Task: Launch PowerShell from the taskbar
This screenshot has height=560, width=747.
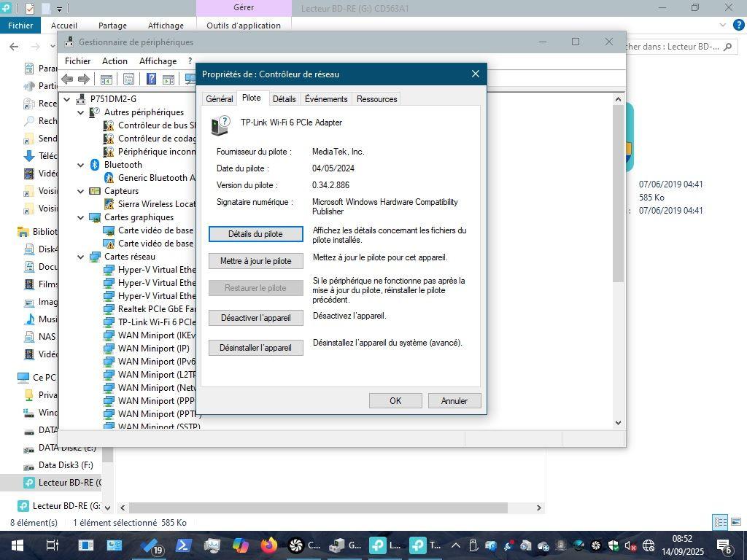Action: pyautogui.click(x=183, y=545)
